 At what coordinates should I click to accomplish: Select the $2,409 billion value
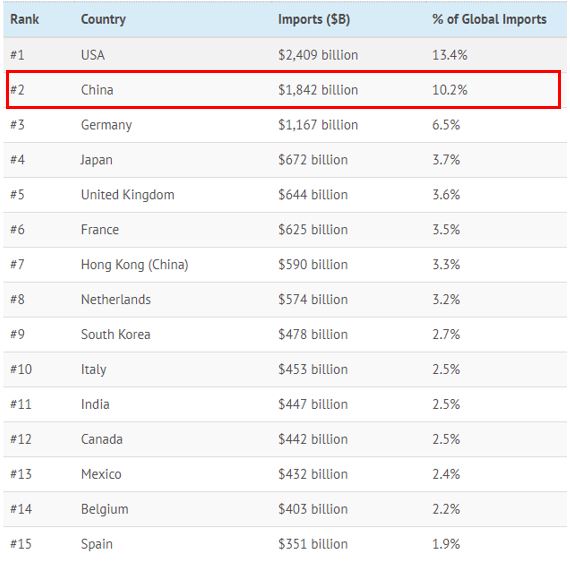coord(318,55)
